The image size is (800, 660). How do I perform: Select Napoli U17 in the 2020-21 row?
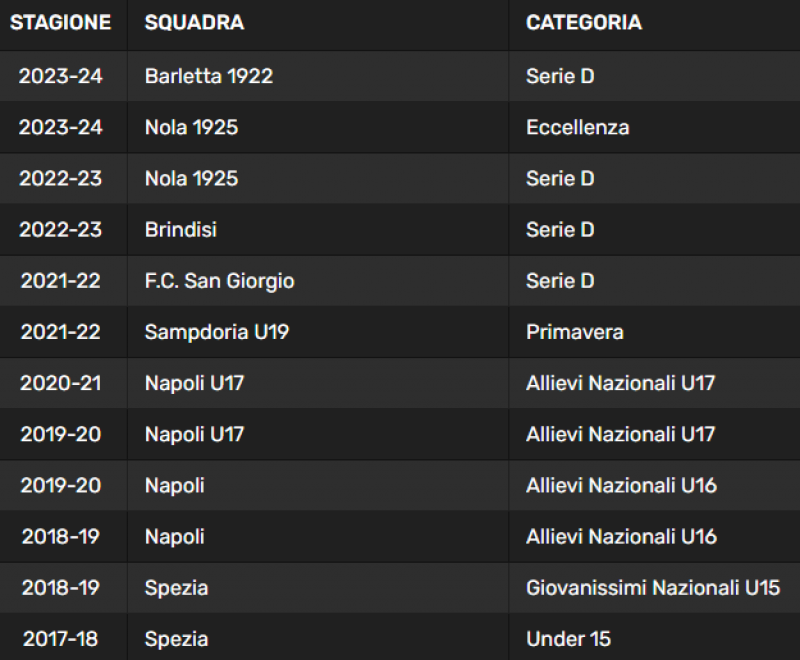[x=194, y=383]
